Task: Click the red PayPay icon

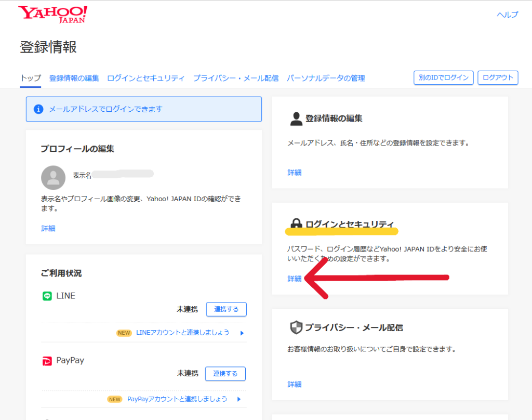Action: click(x=47, y=361)
